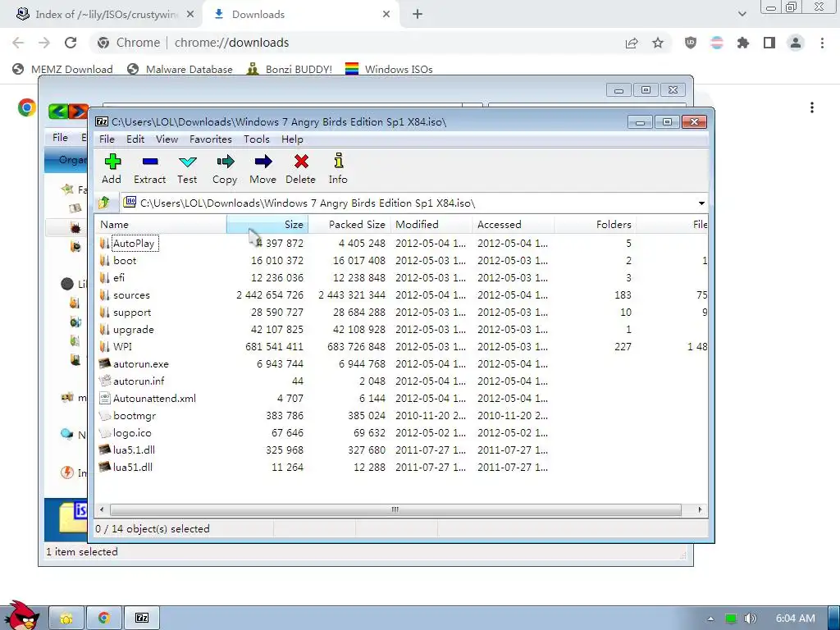Click the horizontal scrollbar in file list

(395, 509)
